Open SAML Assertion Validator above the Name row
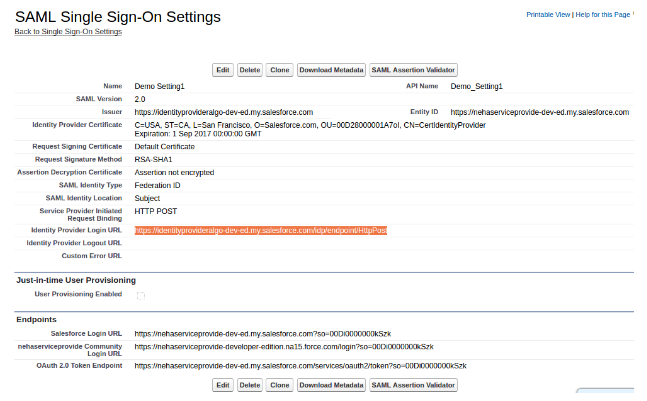647x401 pixels. [413, 70]
